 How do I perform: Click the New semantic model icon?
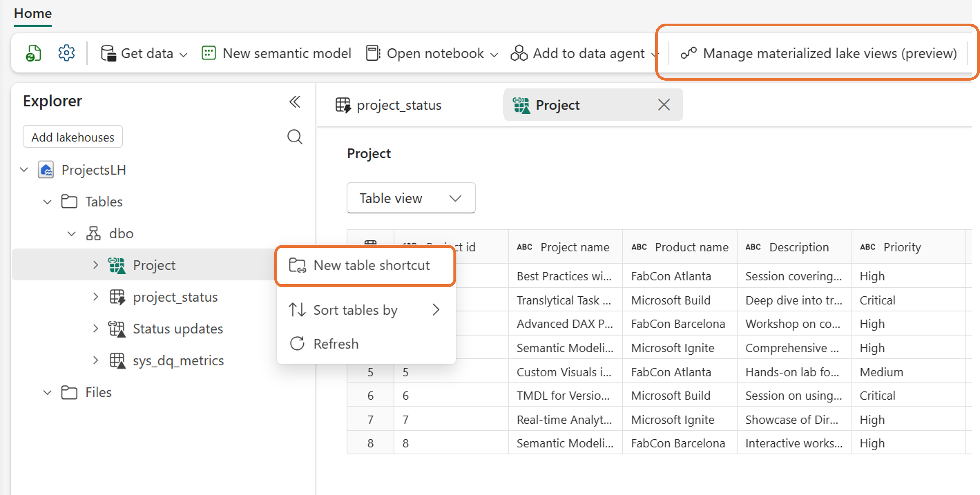[208, 53]
